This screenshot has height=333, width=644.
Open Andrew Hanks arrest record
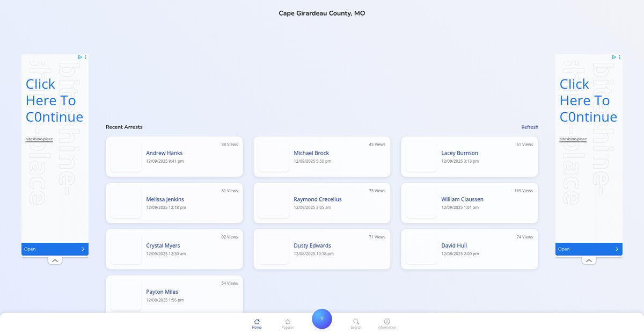click(164, 153)
